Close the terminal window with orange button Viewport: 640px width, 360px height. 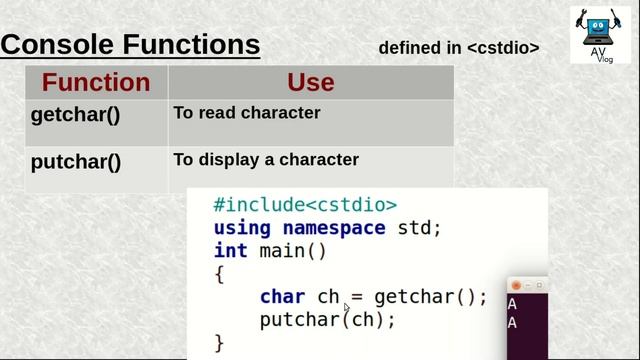(x=516, y=285)
